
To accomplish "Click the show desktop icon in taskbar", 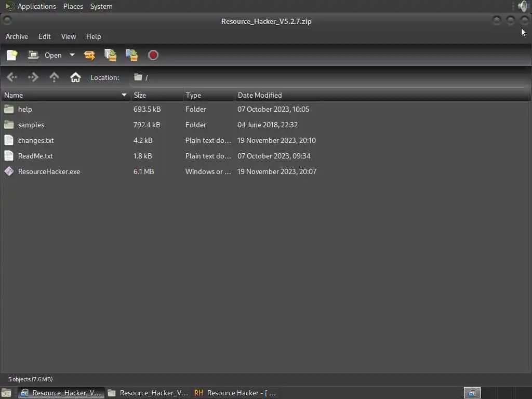I will [6, 393].
